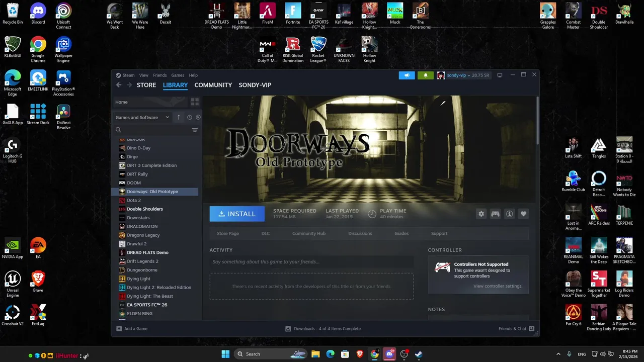The width and height of the screenshot is (644, 362).
Task: Open the Steam menu
Action: pyautogui.click(x=128, y=75)
